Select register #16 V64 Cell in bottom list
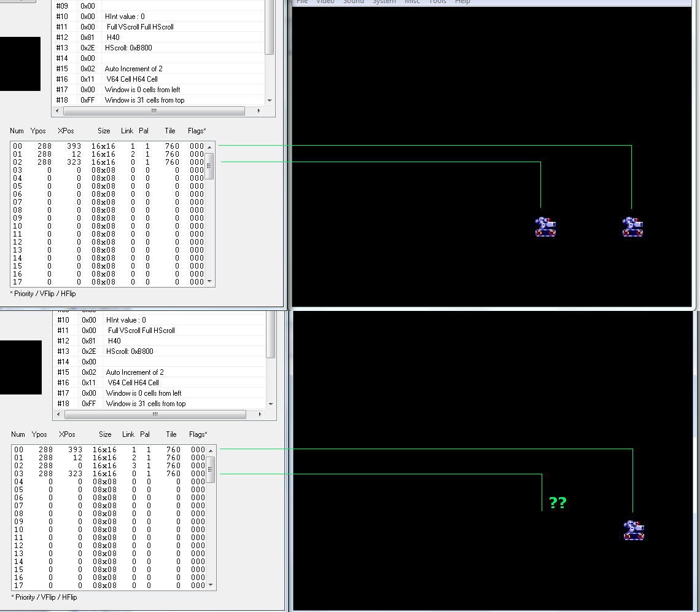This screenshot has width=700, height=612. [160, 383]
